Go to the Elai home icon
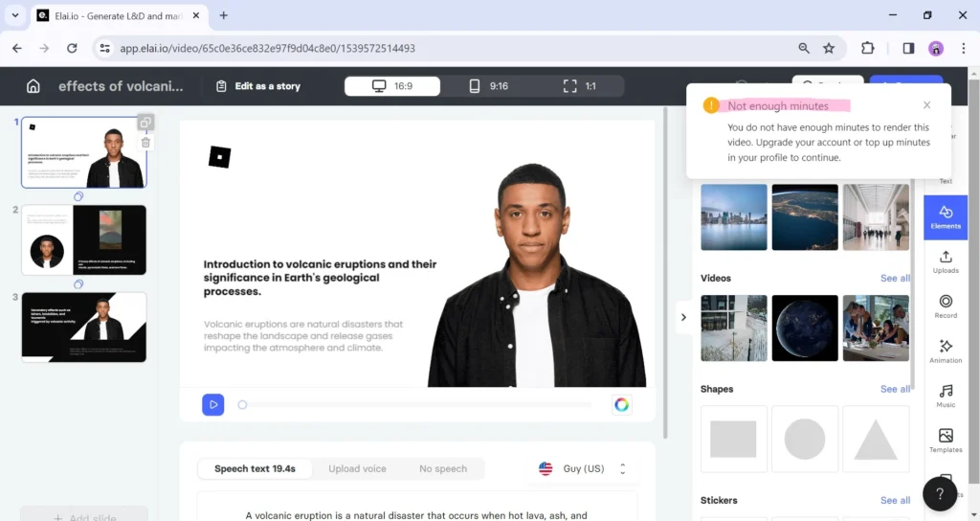980x521 pixels. [x=33, y=86]
